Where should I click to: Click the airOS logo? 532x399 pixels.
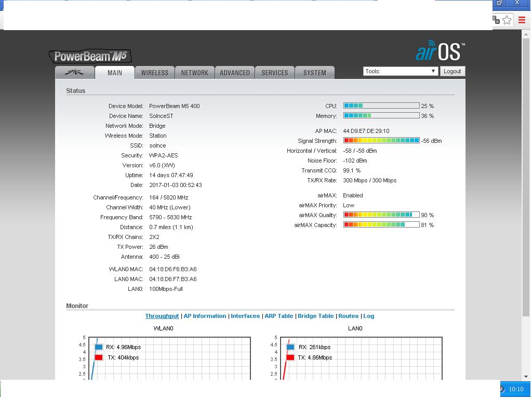[441, 50]
